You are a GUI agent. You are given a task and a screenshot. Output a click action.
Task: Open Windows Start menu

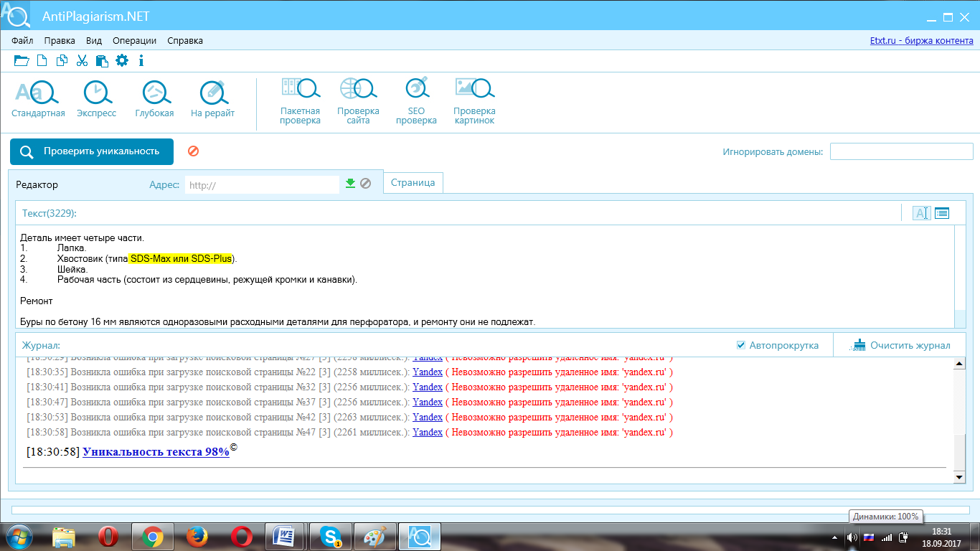pyautogui.click(x=19, y=537)
